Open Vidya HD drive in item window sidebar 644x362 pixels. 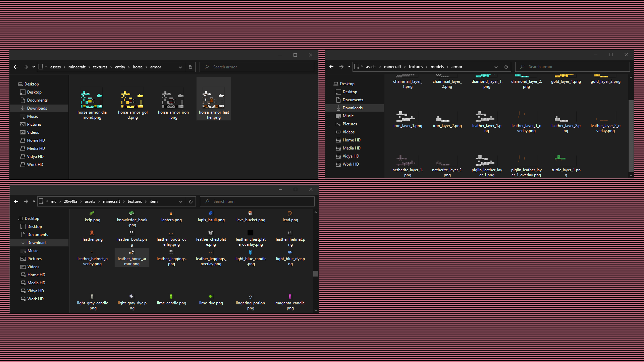click(x=36, y=291)
